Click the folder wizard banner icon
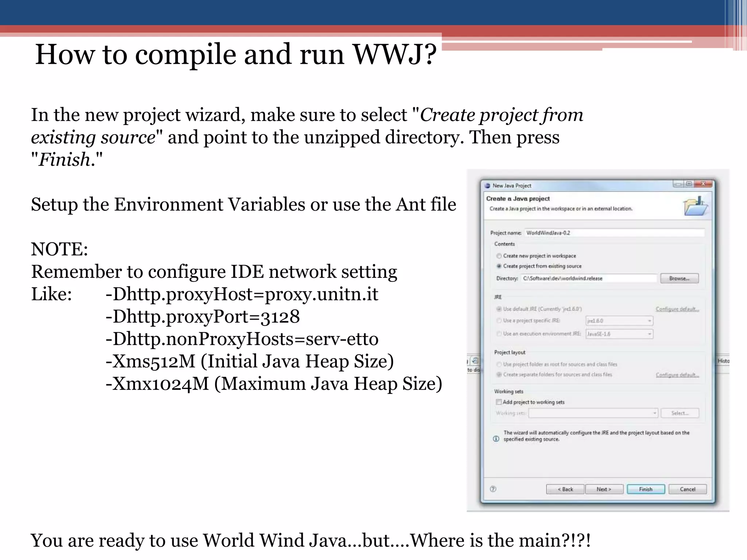This screenshot has width=747, height=560. [696, 206]
